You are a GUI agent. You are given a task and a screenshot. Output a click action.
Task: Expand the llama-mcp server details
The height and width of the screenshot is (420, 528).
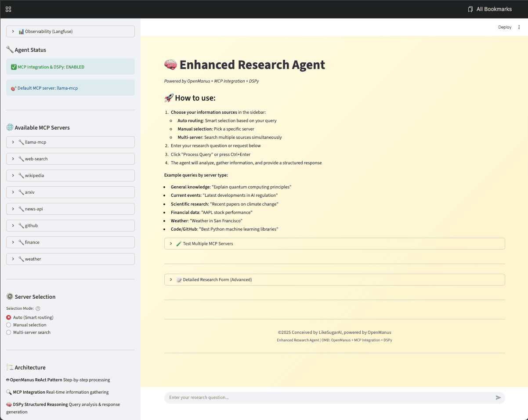[x=70, y=142]
